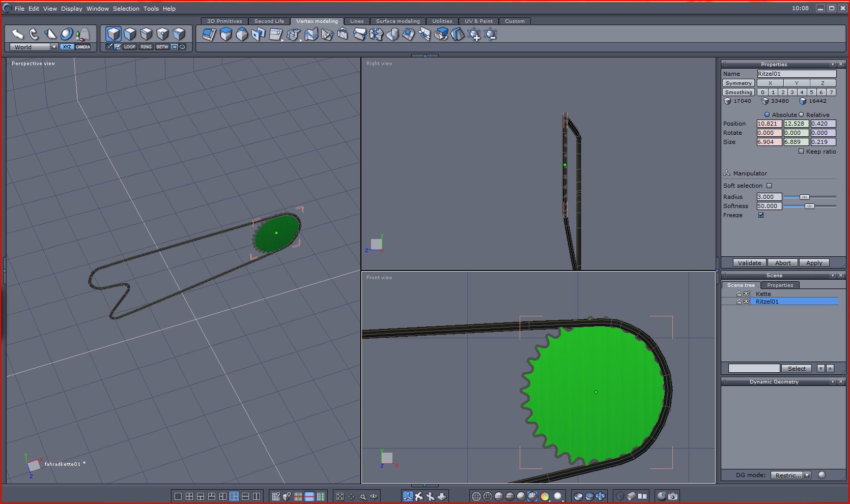Click the Symmetry button
Viewport: 850px width, 504px height.
pos(739,83)
